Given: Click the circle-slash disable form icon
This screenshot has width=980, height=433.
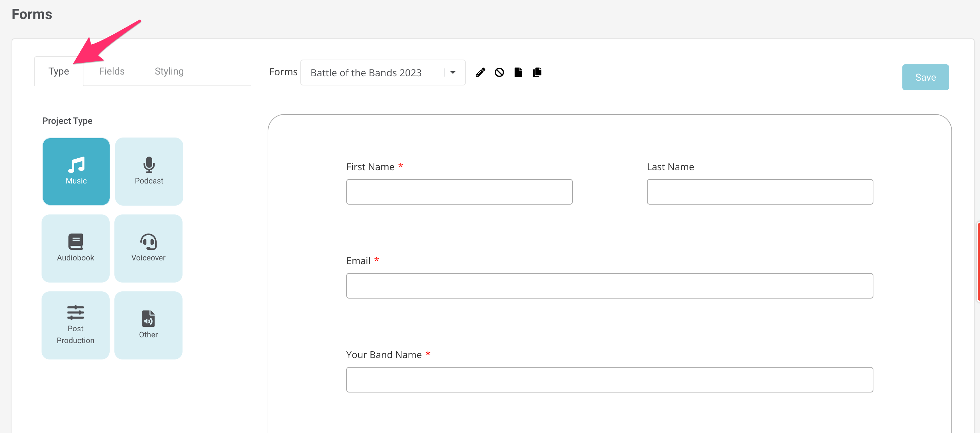Looking at the screenshot, I should [499, 72].
